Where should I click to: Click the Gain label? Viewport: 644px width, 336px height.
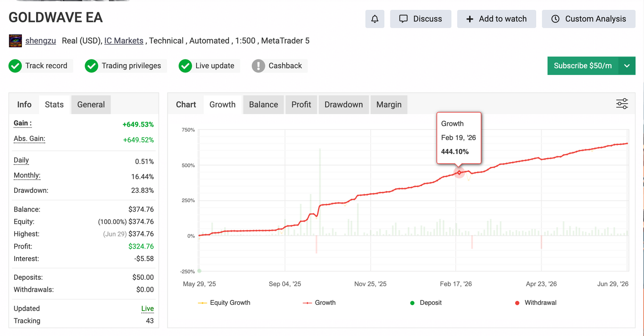[x=23, y=123]
